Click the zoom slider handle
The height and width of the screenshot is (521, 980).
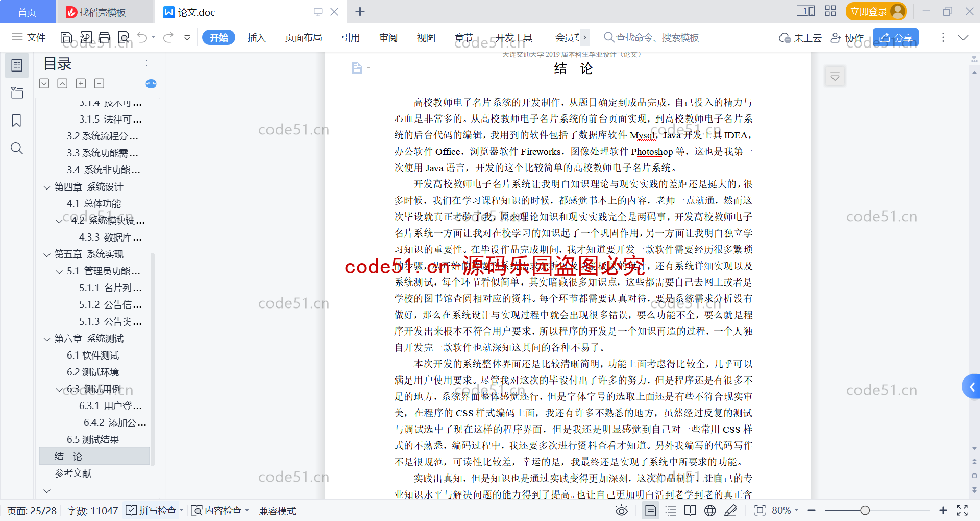click(865, 510)
